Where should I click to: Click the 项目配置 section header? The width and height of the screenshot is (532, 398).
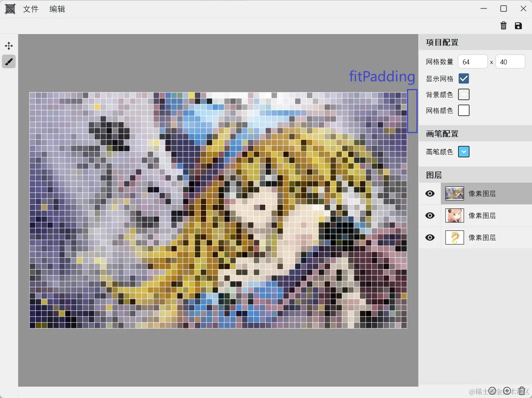[476, 42]
